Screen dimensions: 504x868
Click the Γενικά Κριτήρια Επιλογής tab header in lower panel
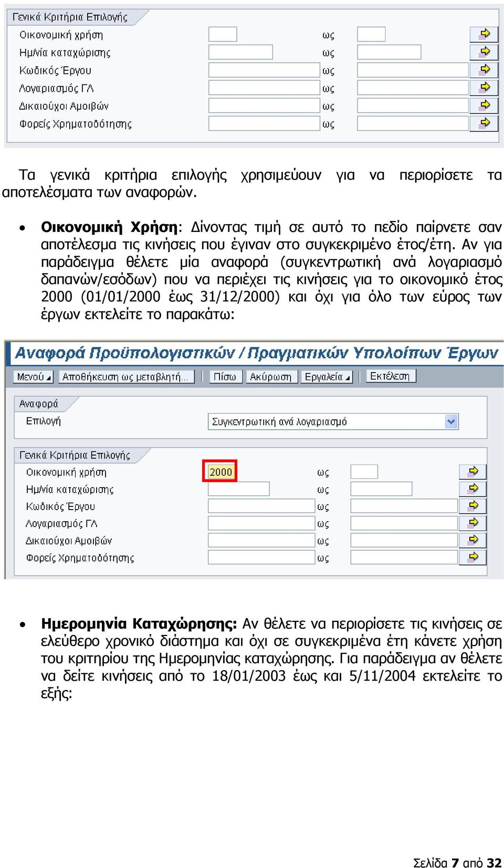[75, 455]
